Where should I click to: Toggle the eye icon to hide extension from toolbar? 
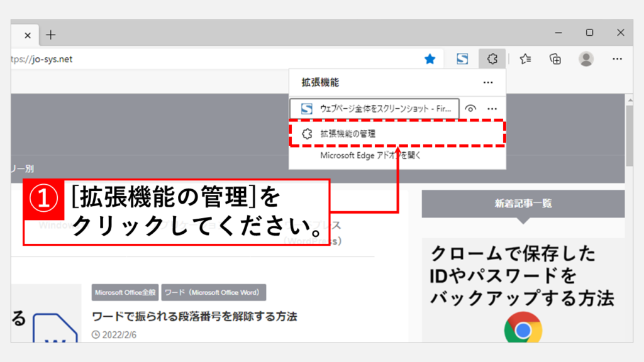pos(470,109)
